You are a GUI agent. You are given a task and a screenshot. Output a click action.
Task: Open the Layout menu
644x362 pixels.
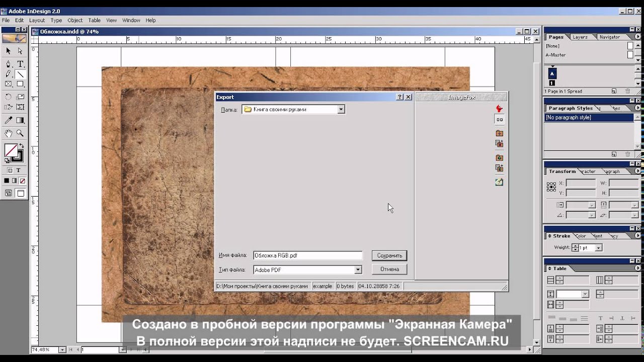tap(37, 20)
